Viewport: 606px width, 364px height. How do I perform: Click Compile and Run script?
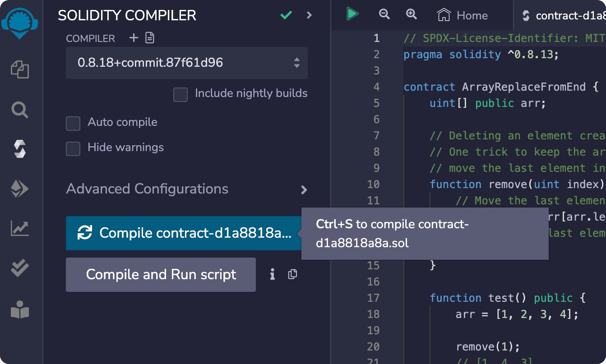tap(161, 274)
